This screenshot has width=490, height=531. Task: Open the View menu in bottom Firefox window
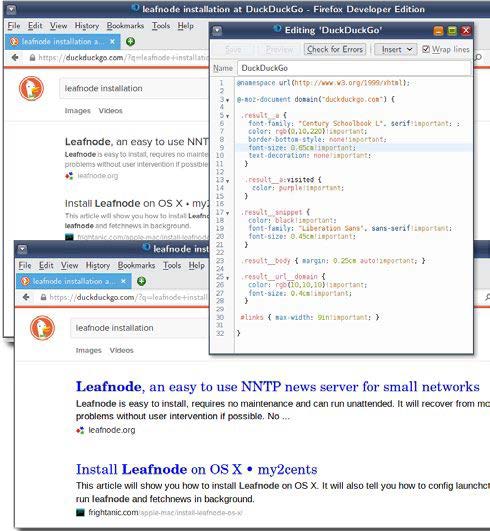coord(69,266)
